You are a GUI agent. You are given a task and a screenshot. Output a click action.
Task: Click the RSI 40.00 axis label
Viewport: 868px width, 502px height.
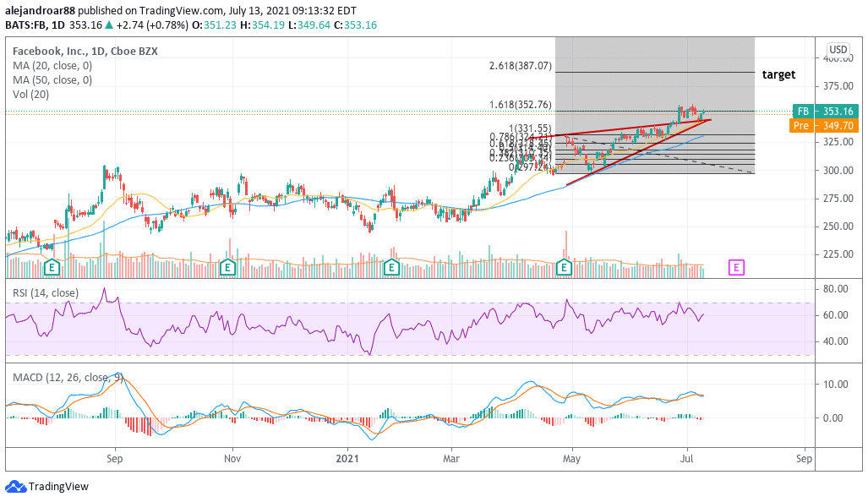tap(835, 341)
